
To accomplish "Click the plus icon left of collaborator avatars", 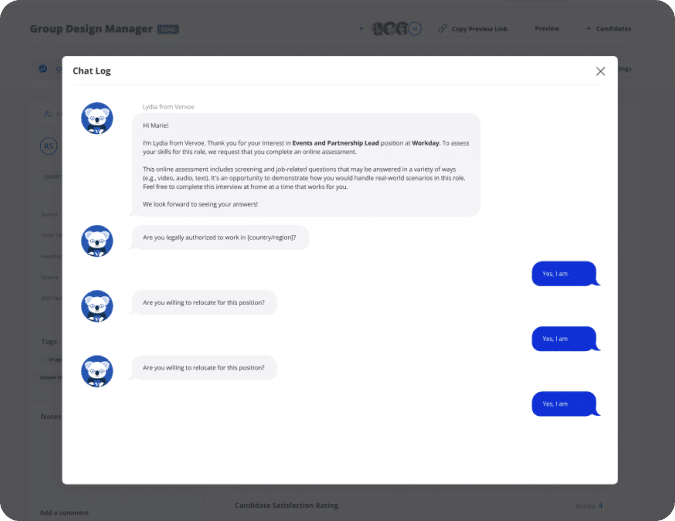I will click(x=361, y=28).
